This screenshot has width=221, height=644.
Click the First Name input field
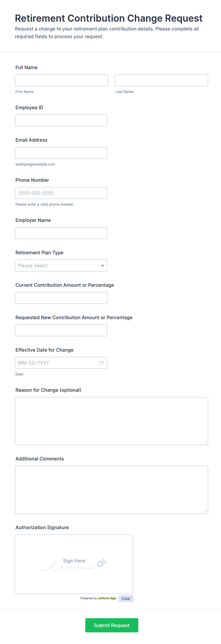pos(62,80)
